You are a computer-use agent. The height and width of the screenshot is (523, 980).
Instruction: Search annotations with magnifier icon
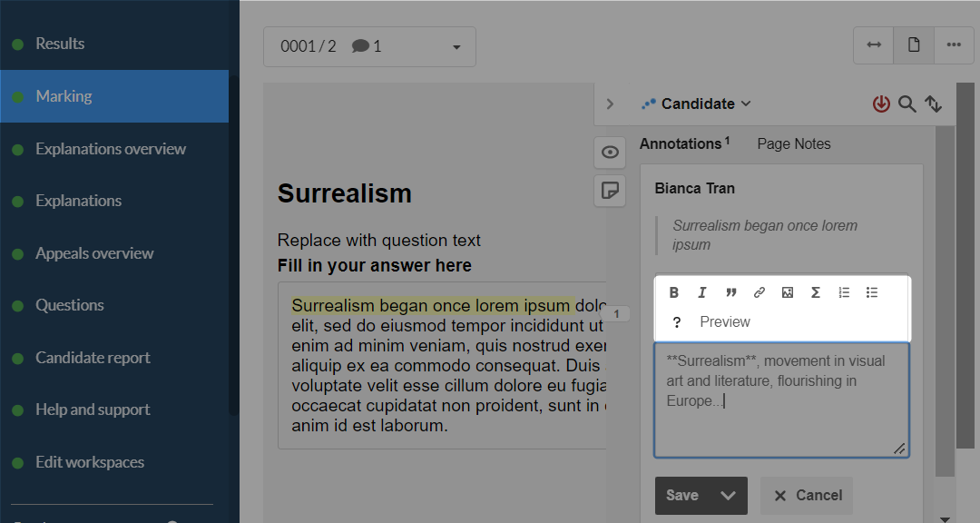906,104
